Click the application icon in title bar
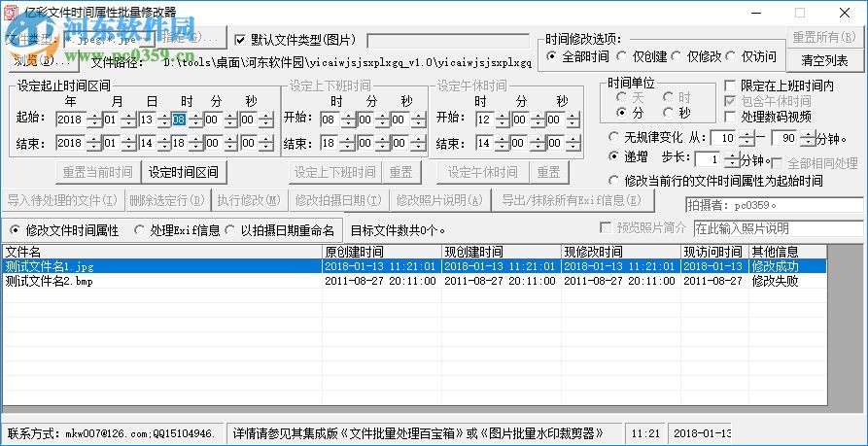The width and height of the screenshot is (868, 446). (12, 13)
